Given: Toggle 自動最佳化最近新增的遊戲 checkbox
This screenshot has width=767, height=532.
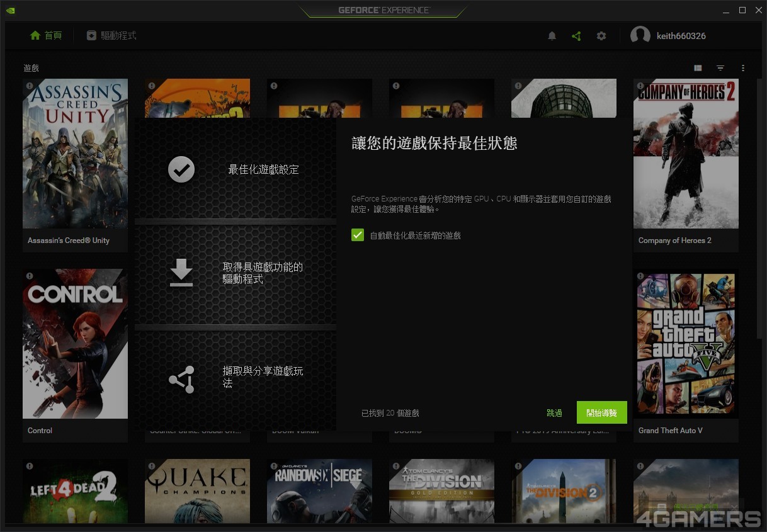Looking at the screenshot, I should (358, 235).
